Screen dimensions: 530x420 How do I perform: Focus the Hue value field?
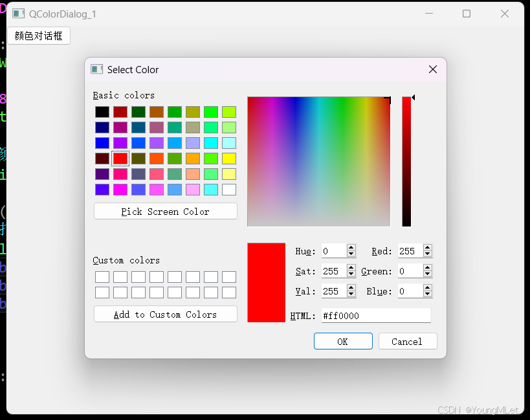click(334, 251)
